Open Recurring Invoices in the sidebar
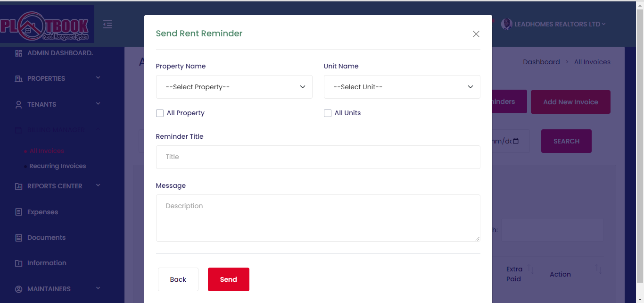This screenshot has height=303, width=644. click(x=58, y=166)
